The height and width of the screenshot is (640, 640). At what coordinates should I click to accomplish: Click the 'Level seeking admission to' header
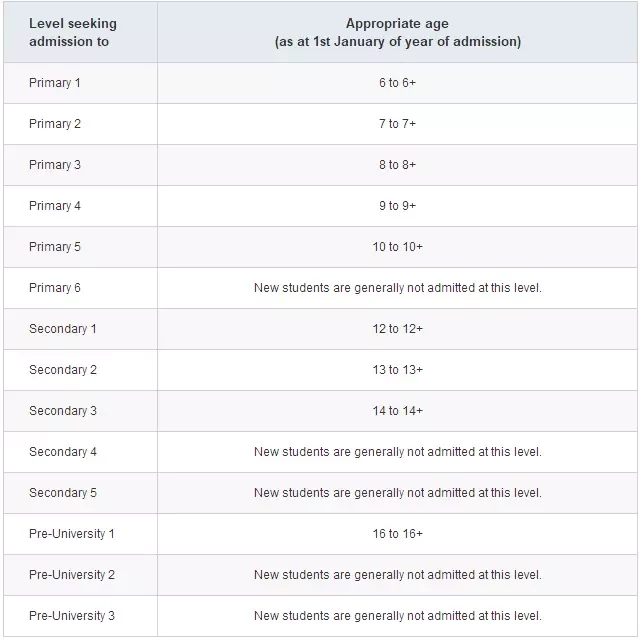[x=73, y=32]
